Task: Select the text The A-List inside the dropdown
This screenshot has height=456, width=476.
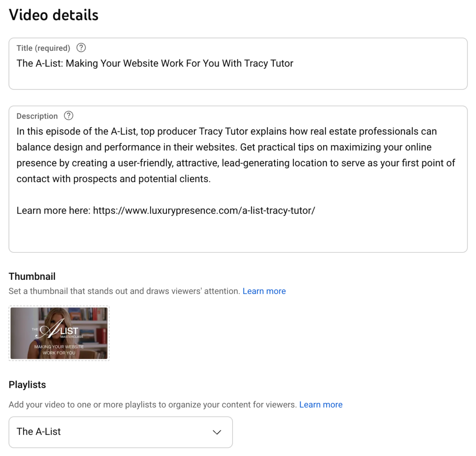Action: [38, 431]
